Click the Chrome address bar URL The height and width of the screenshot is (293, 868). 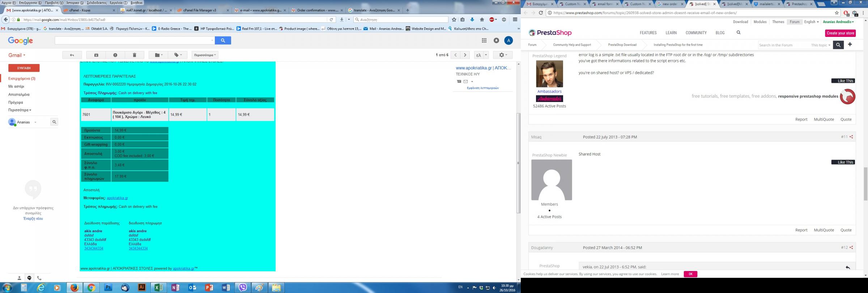pyautogui.click(x=645, y=13)
